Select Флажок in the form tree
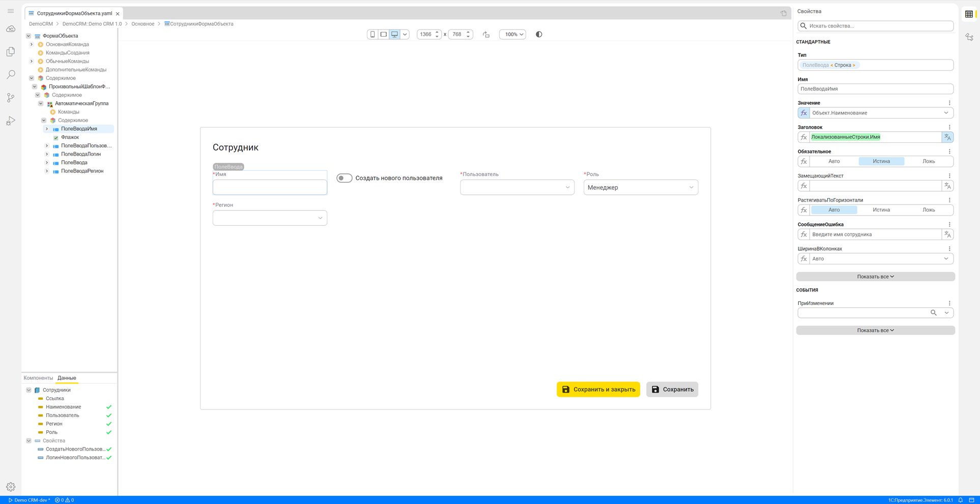 point(70,137)
